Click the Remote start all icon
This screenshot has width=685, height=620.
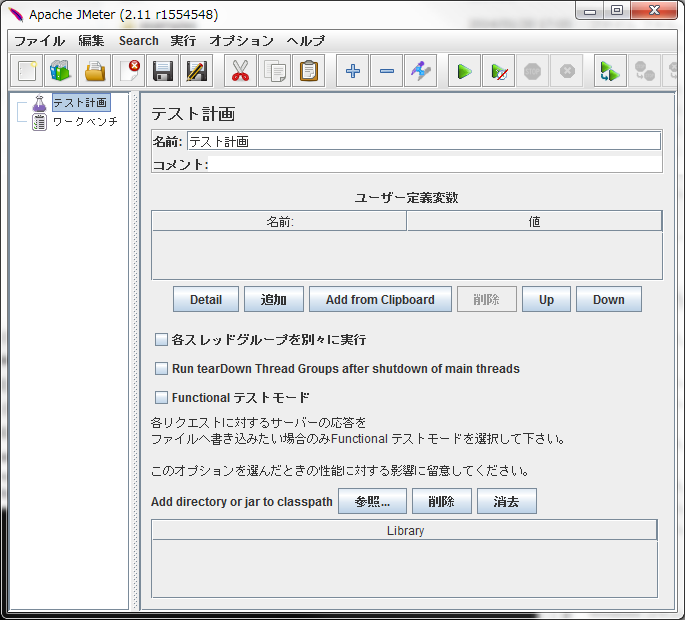click(x=610, y=71)
